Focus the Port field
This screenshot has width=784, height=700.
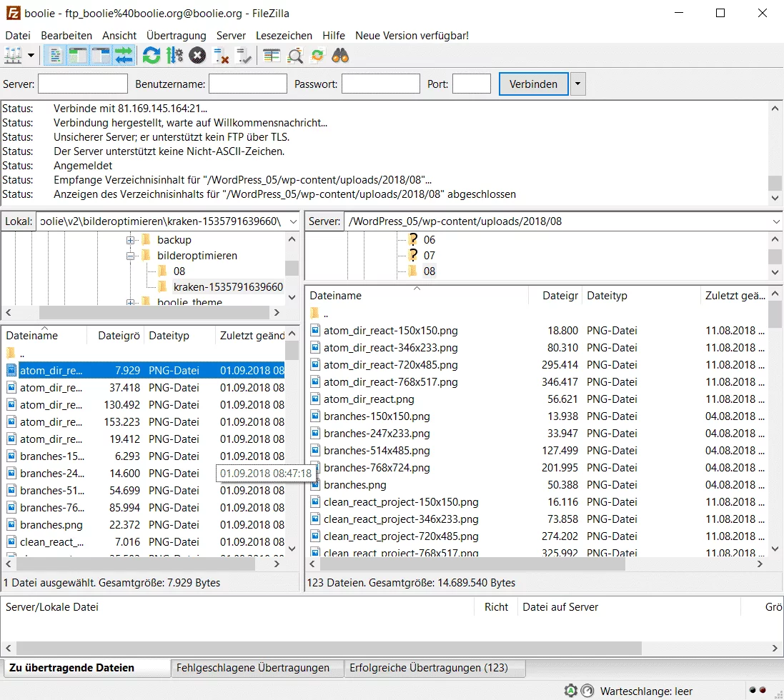(472, 84)
